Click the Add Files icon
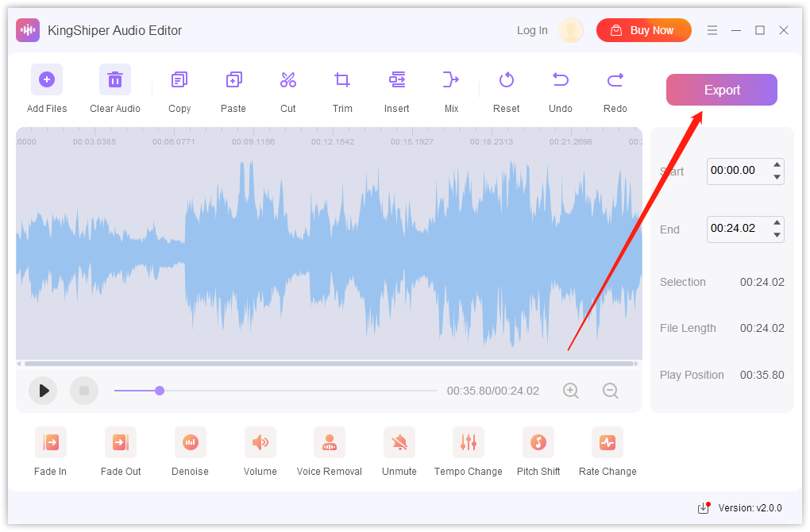This screenshot has height=532, width=810. (x=47, y=79)
